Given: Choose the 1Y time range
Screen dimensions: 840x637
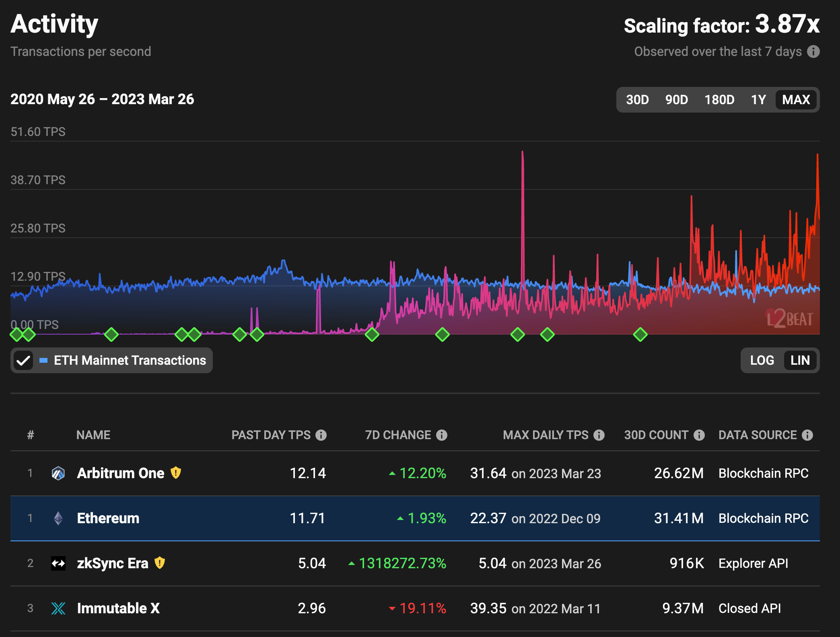Looking at the screenshot, I should pyautogui.click(x=758, y=100).
